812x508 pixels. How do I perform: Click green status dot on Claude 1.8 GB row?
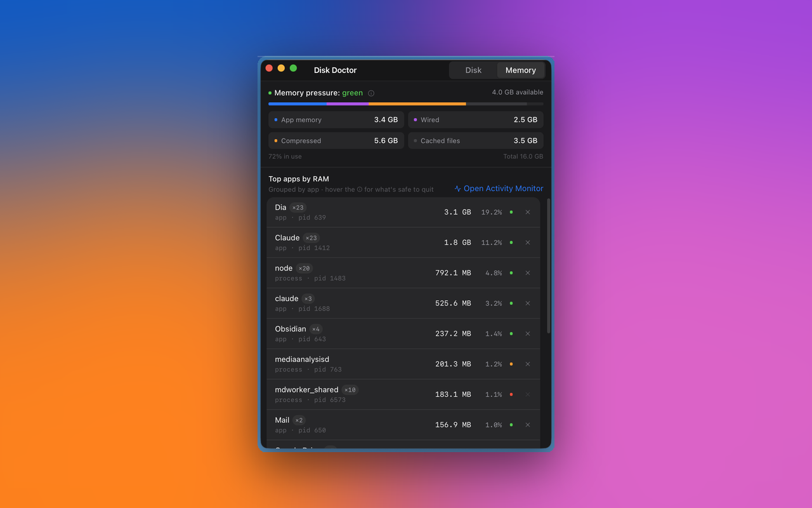click(x=511, y=243)
